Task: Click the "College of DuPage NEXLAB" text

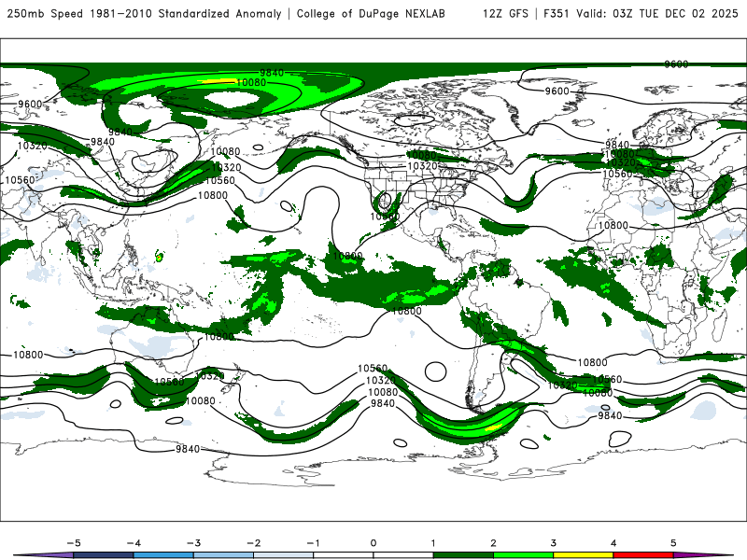Action: (371, 13)
